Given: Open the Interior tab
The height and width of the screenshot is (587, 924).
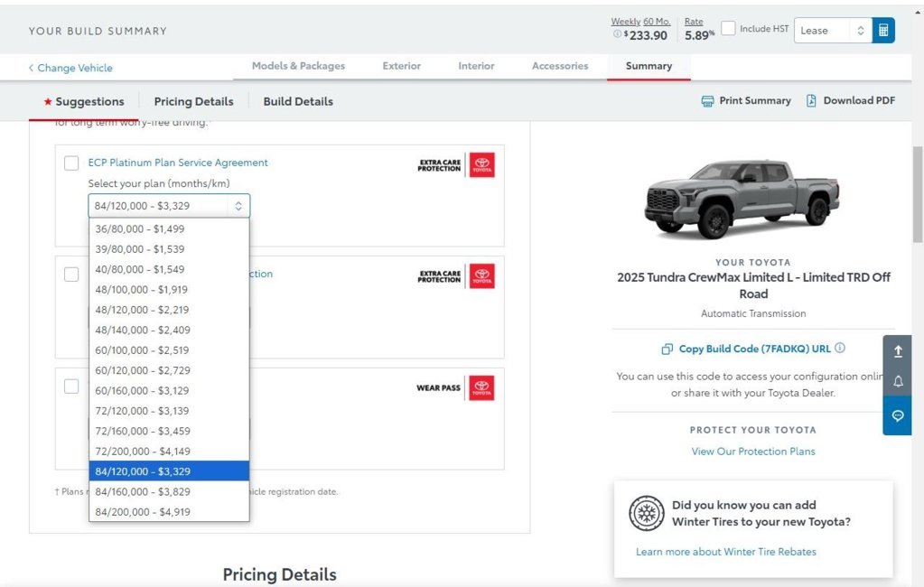Looking at the screenshot, I should click(476, 66).
